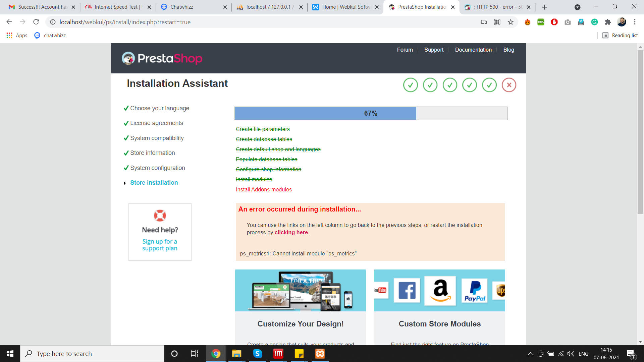Click the first green completed step circle
644x362 pixels.
pos(410,85)
